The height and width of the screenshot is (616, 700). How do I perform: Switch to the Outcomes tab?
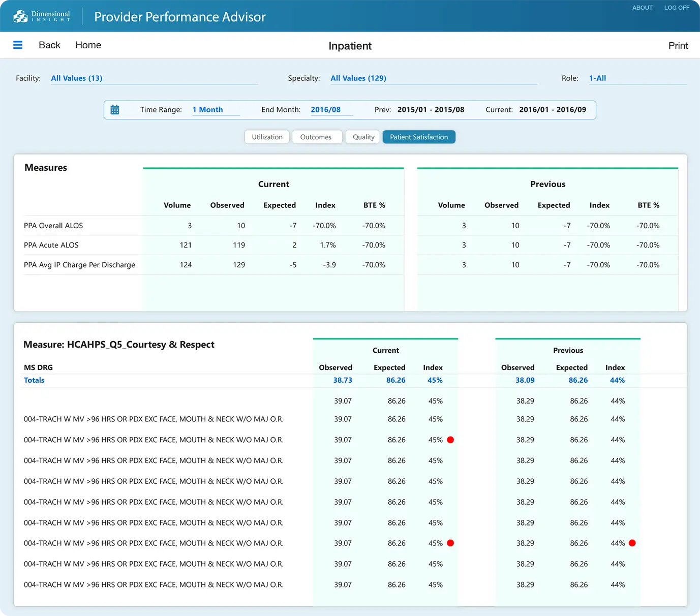(x=316, y=137)
